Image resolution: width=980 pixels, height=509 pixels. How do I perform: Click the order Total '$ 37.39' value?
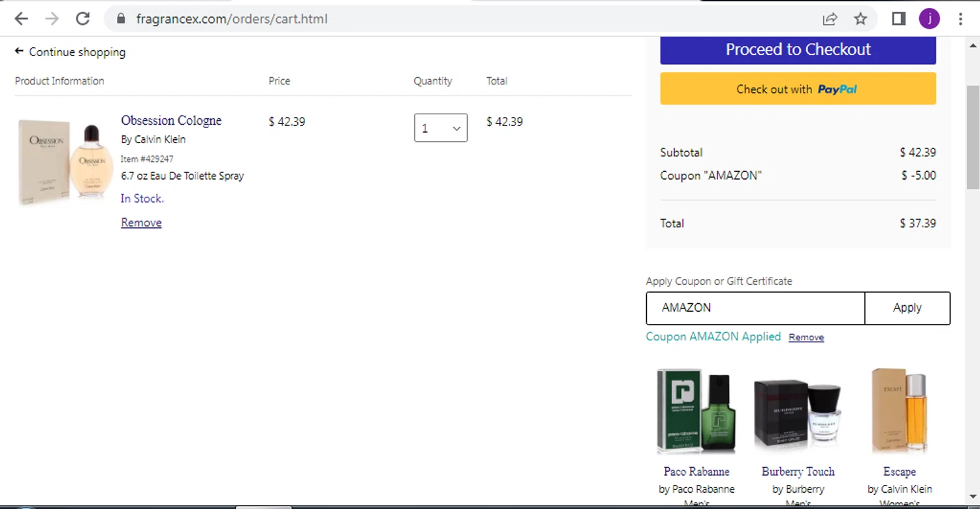point(918,223)
